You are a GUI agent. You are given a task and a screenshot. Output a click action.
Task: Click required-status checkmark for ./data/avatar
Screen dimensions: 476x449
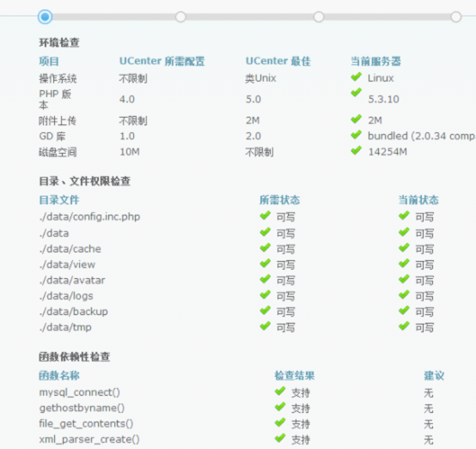(x=265, y=279)
